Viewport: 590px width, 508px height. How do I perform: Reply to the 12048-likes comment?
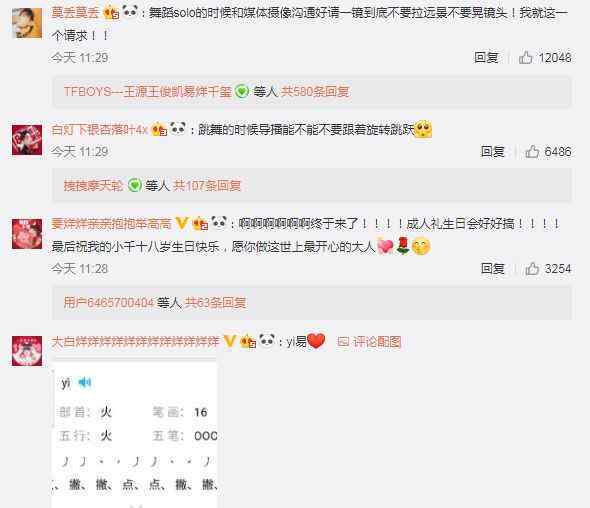click(486, 58)
